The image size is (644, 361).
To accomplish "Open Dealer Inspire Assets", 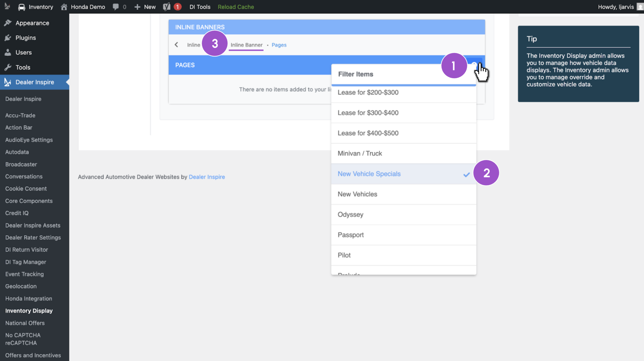I will point(33,225).
